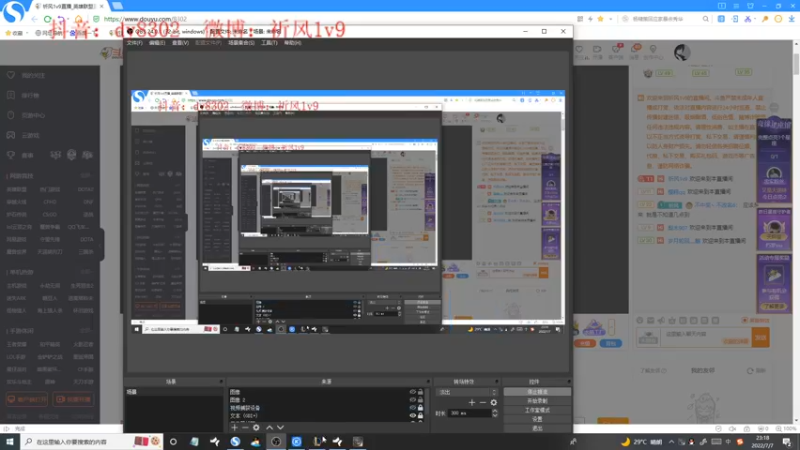This screenshot has width=800, height=450.
Task: Click the 退出 exit button in OBS controls
Action: click(537, 428)
